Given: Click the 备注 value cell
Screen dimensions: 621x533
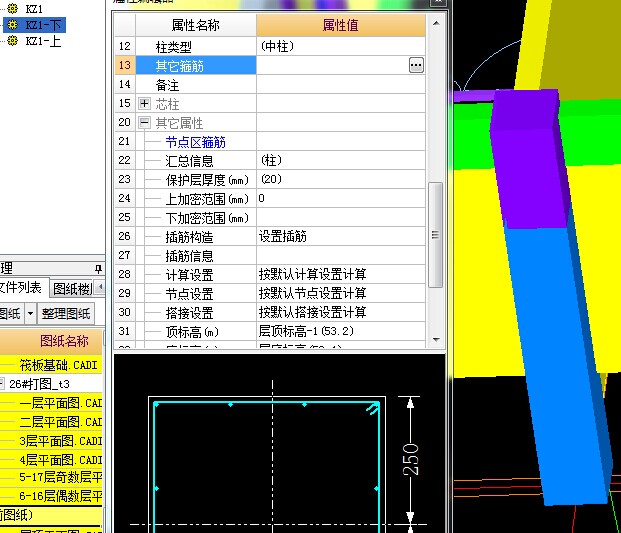Looking at the screenshot, I should coord(341,84).
